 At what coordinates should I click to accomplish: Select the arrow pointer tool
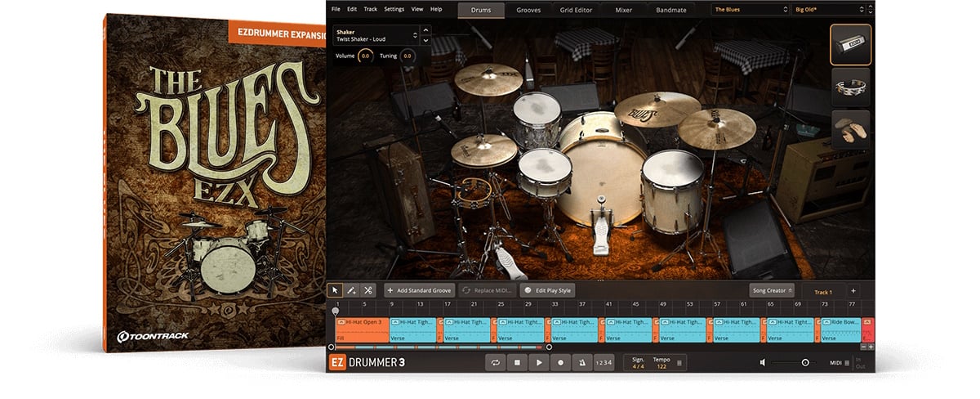[x=335, y=290]
